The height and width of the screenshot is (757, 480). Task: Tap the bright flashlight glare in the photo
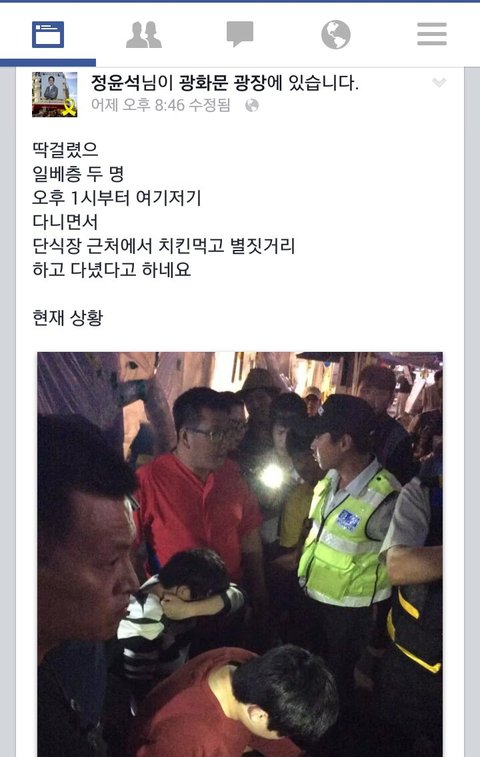[272, 476]
